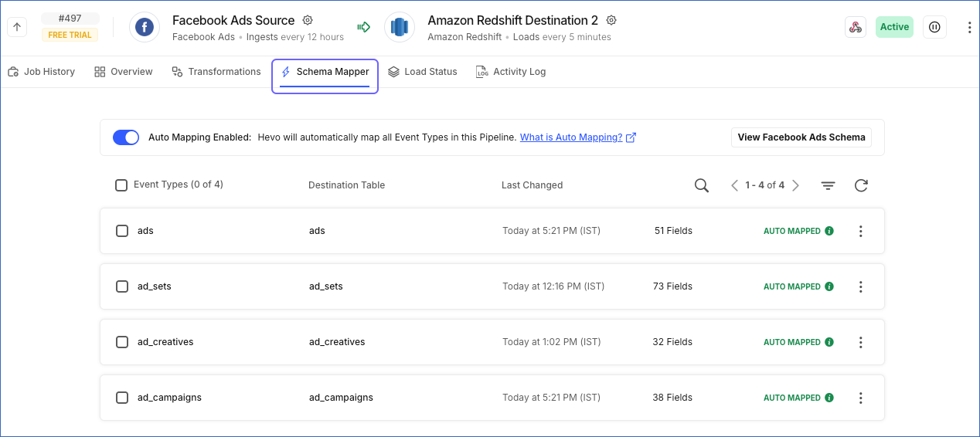Click the Amazon Redshift destination logo
Image resolution: width=980 pixels, height=437 pixels.
400,28
